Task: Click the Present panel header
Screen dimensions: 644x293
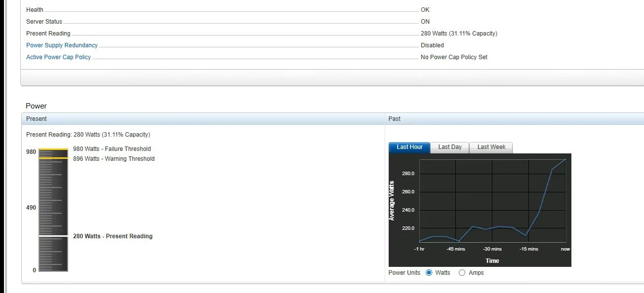Action: tap(37, 119)
